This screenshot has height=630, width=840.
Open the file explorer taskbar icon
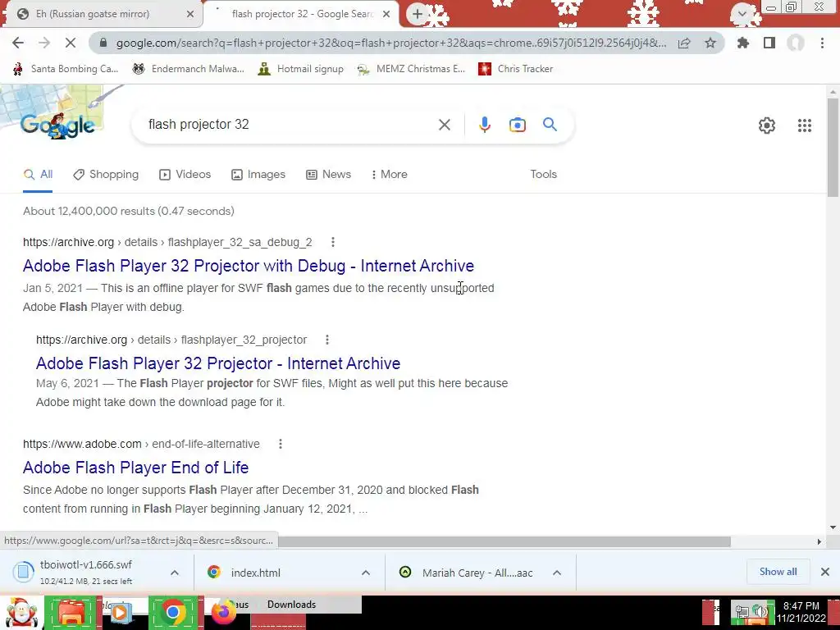tap(72, 612)
